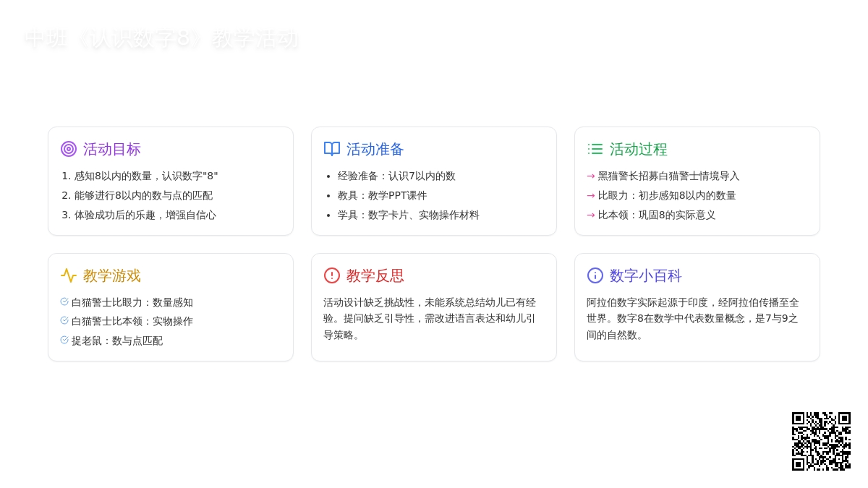Click the alert circle icon beside 教学反思

[332, 275]
